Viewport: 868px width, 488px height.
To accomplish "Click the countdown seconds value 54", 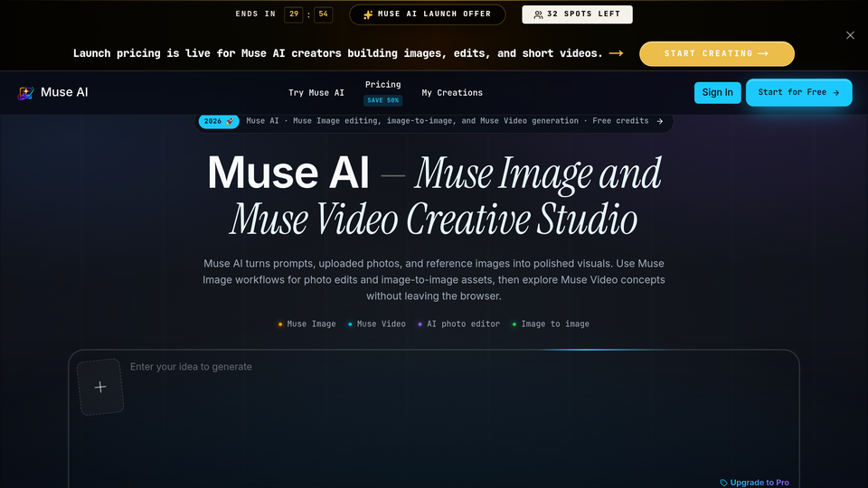I will coord(324,14).
